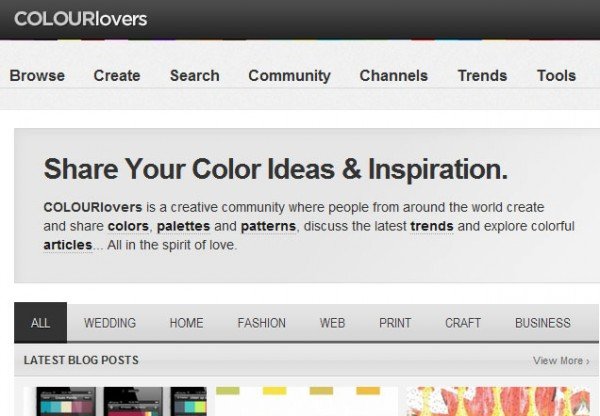The image size is (600, 416).
Task: Switch to the FASHION tab
Action: [x=261, y=323]
